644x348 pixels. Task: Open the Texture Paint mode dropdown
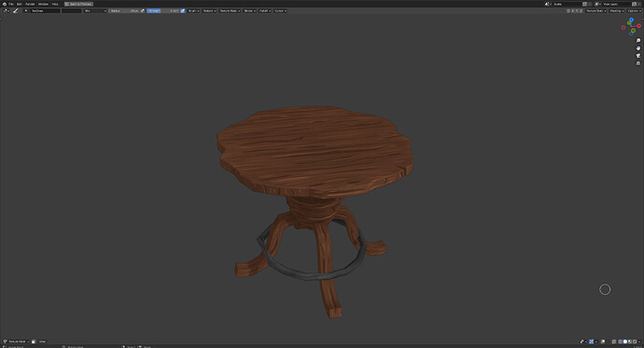click(x=16, y=341)
